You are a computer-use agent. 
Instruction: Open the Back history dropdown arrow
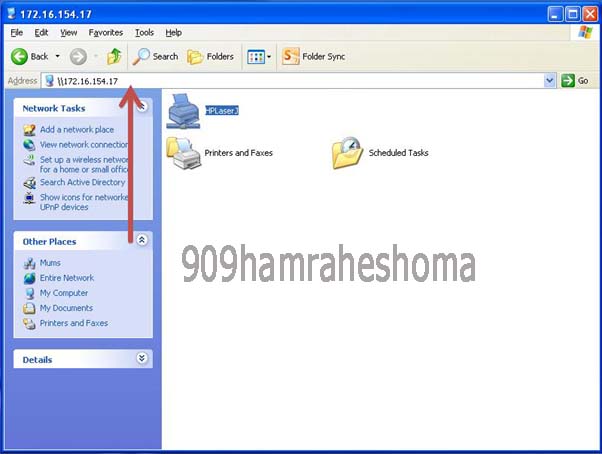58,56
